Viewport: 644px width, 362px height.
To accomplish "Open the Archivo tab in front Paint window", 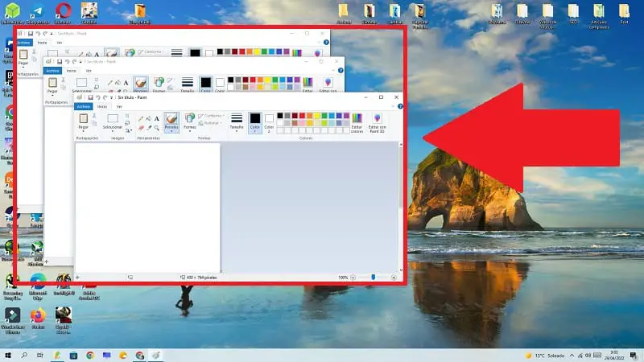I will tap(84, 106).
